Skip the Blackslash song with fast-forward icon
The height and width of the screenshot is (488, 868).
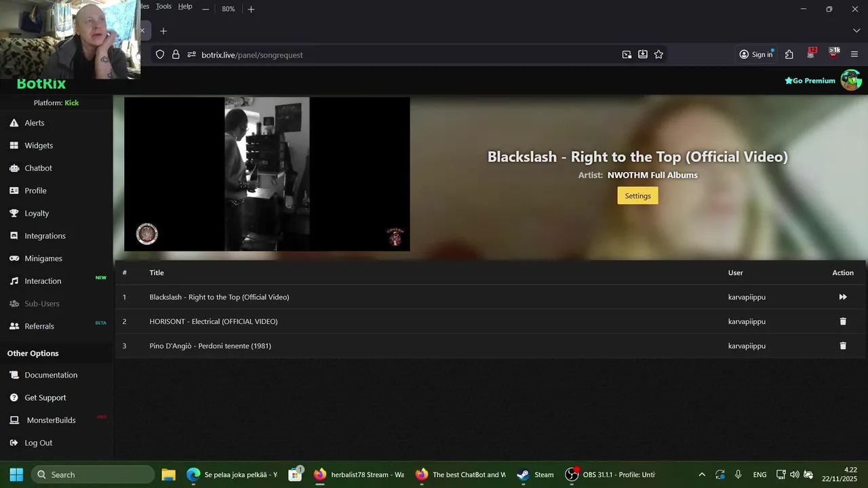click(x=843, y=297)
